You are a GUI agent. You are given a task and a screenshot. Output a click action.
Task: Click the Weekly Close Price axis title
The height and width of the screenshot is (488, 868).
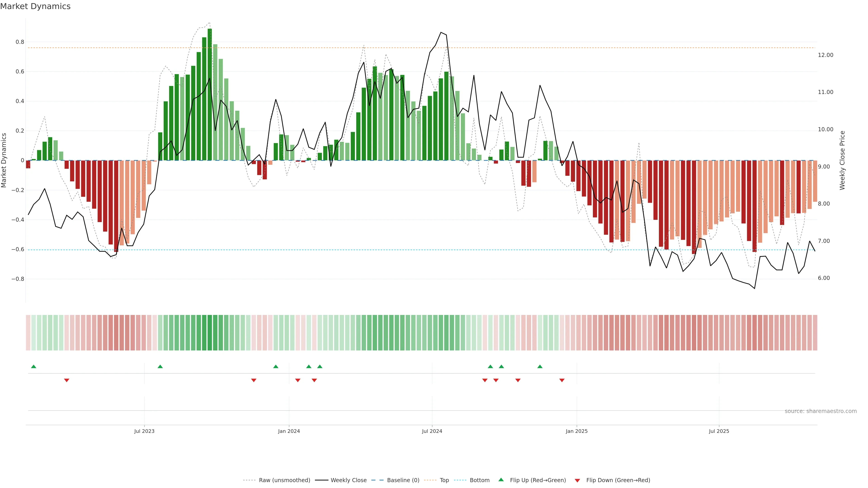pos(842,160)
